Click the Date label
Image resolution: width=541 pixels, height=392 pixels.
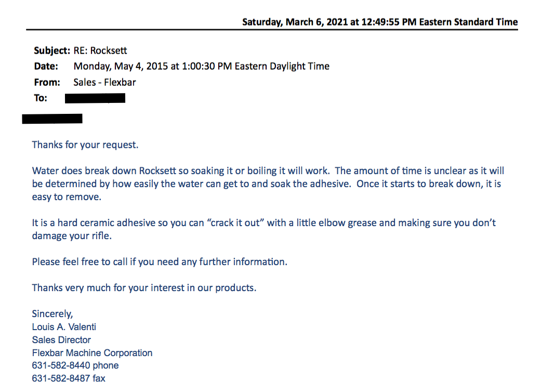[46, 66]
